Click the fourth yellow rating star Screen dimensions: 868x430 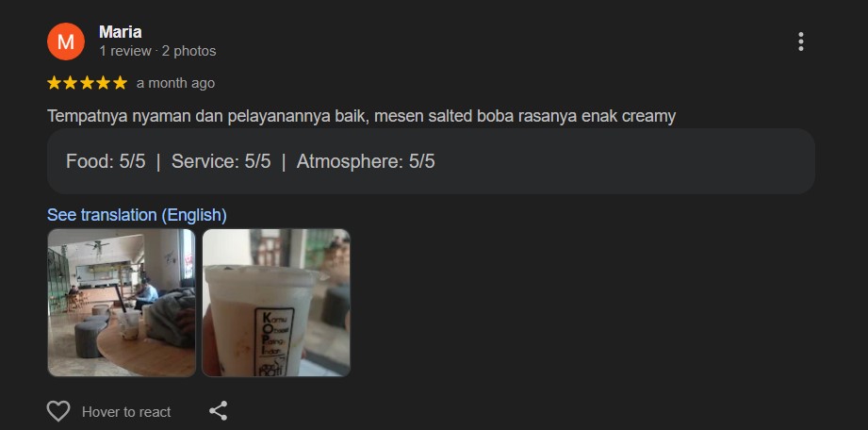pyautogui.click(x=104, y=83)
